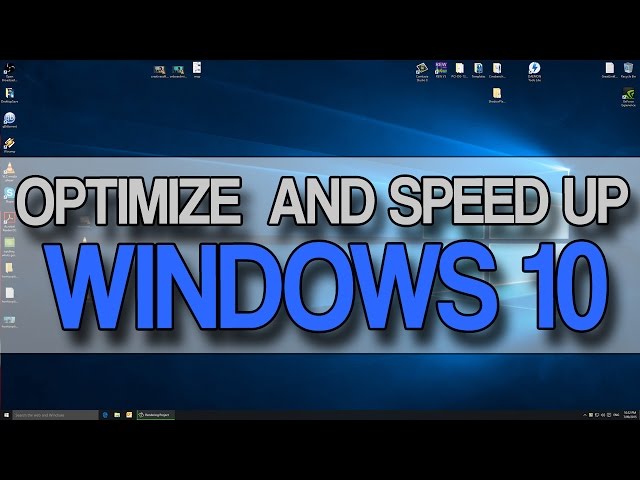Open the Skype desktop shortcut
This screenshot has height=480, width=640.
point(9,195)
